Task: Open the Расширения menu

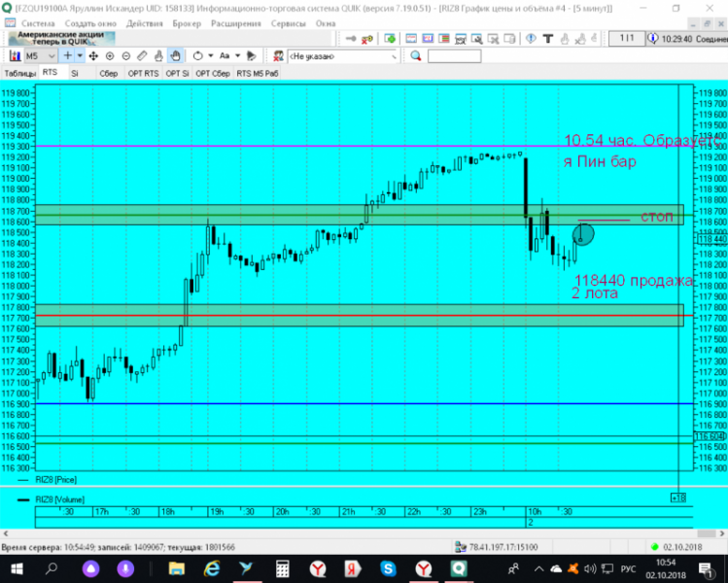Action: click(236, 23)
